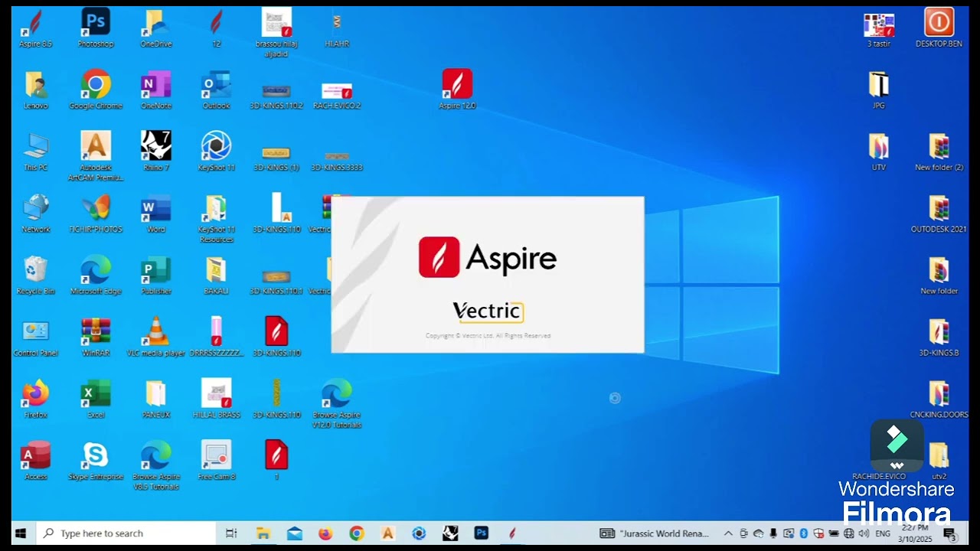The image size is (980, 551).
Task: Select the RACH.EVICO.2 desktop file
Action: coord(337,96)
